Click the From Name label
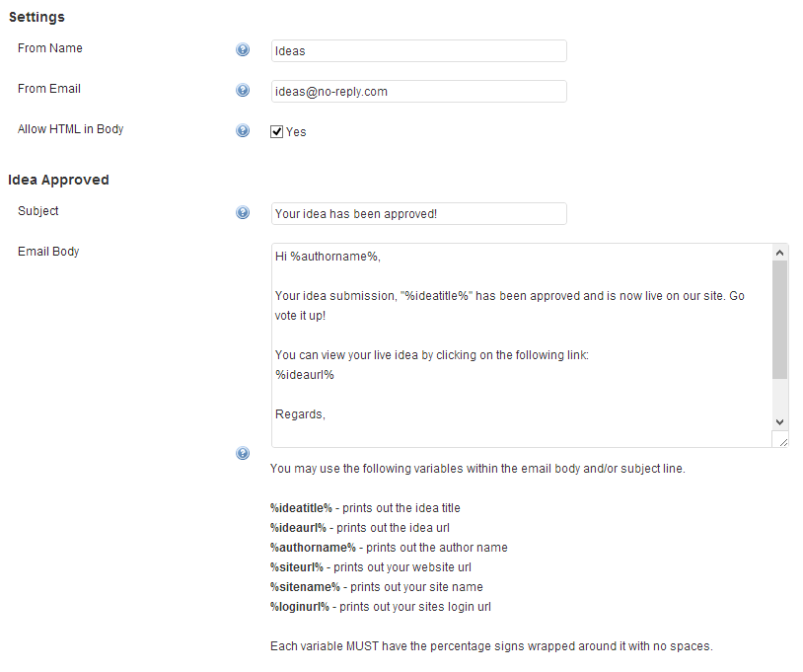 coord(50,48)
